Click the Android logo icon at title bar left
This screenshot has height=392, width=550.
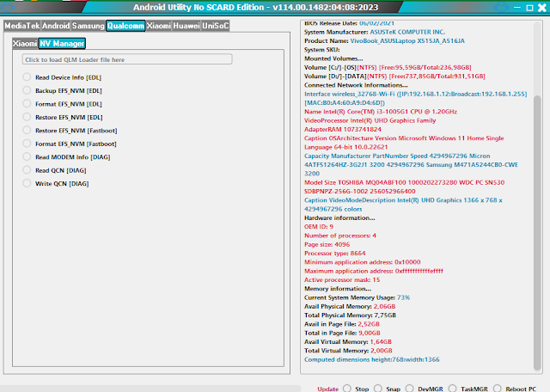7,7
